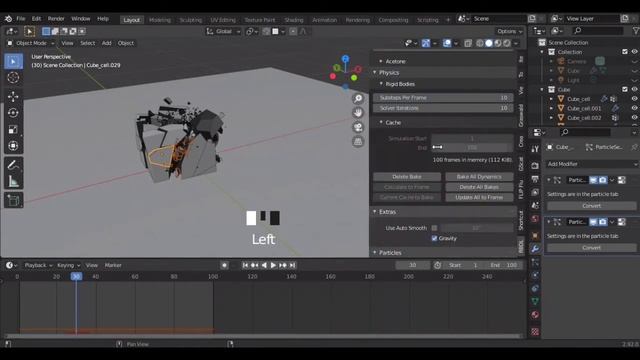640x360 pixels.
Task: Switch to the Modeling workspace tab
Action: 160,20
